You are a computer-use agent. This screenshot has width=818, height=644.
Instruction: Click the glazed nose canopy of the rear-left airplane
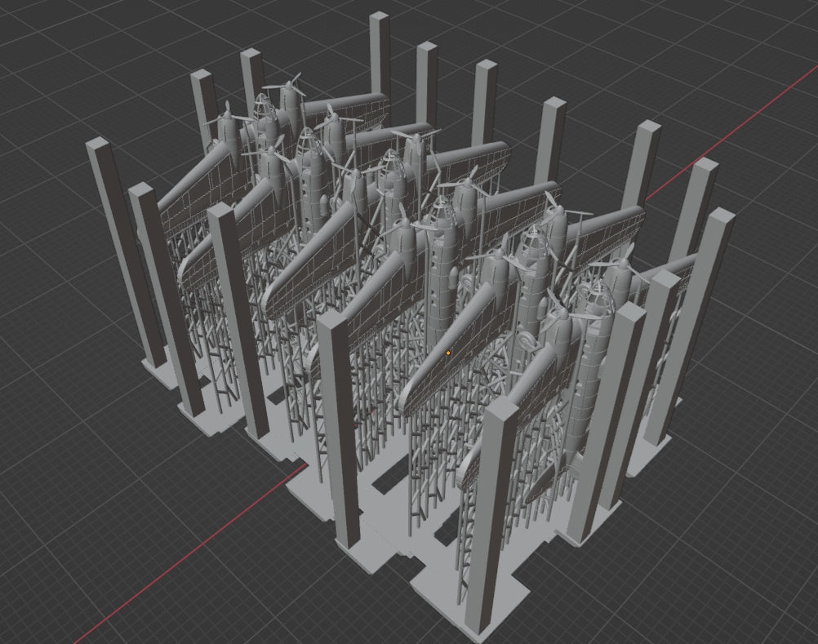click(260, 110)
